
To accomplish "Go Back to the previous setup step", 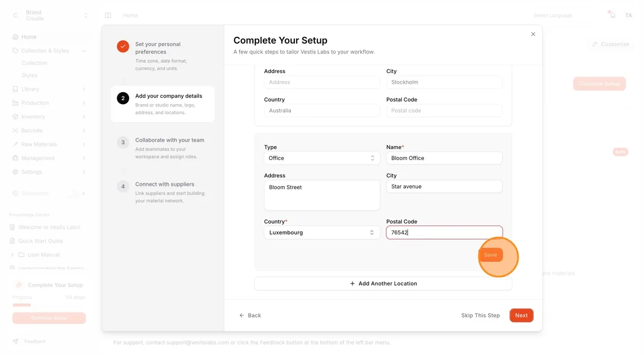I will [250, 315].
